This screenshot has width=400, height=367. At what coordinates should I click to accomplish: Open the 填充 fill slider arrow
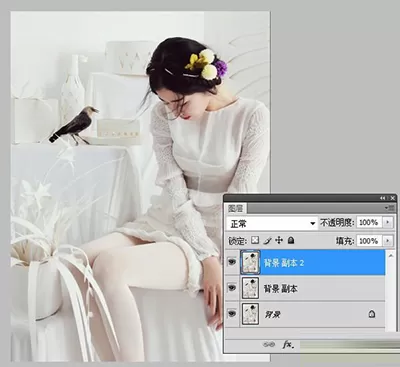[x=387, y=241]
